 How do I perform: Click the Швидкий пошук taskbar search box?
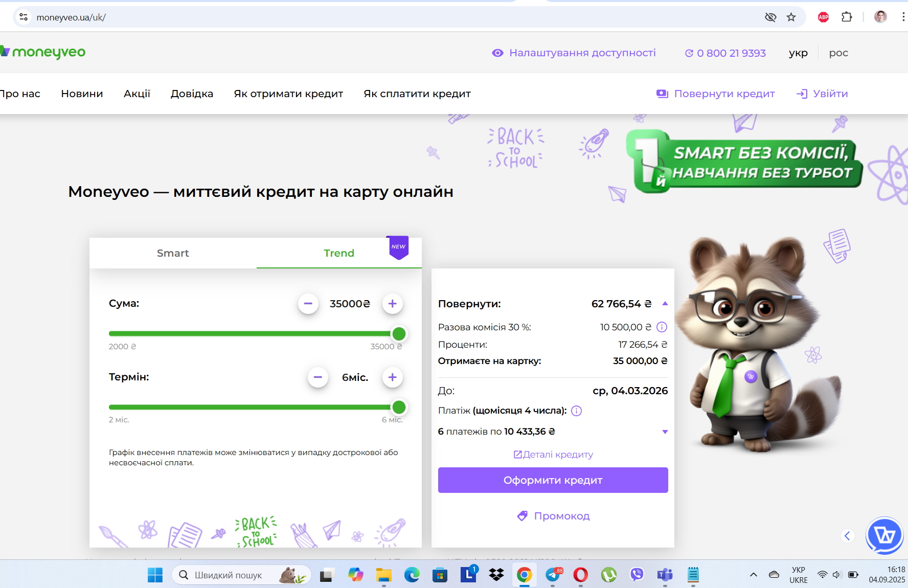click(241, 575)
